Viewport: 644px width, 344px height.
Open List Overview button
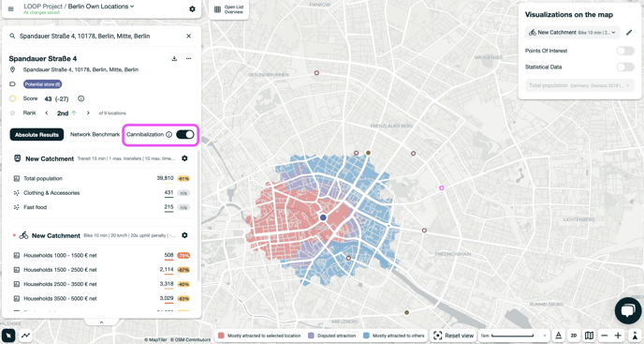point(229,9)
